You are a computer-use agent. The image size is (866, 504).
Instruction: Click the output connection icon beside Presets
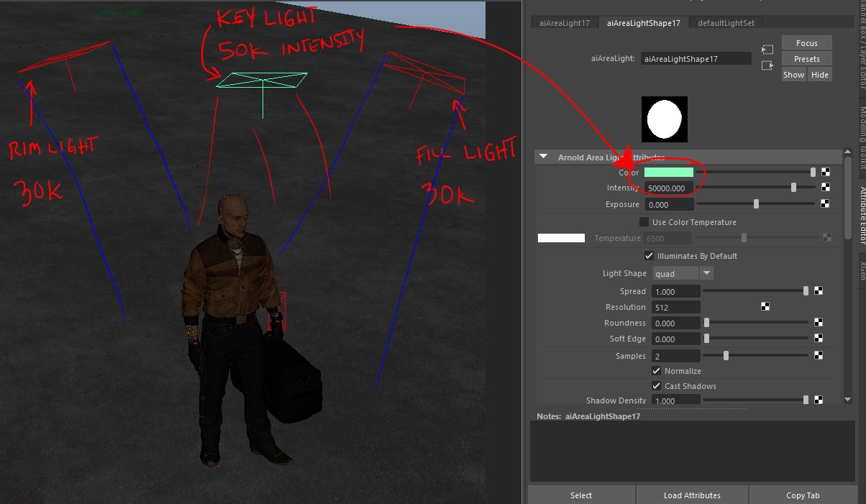tap(767, 65)
